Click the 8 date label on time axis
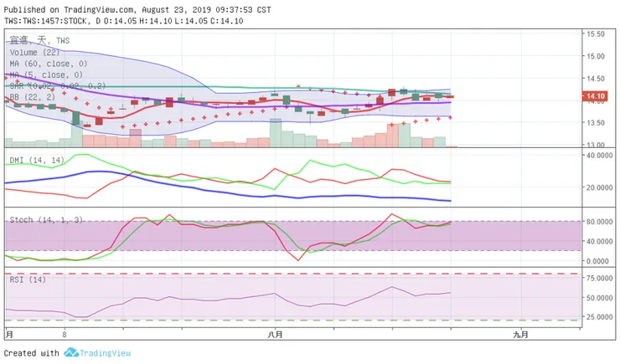 click(x=64, y=335)
